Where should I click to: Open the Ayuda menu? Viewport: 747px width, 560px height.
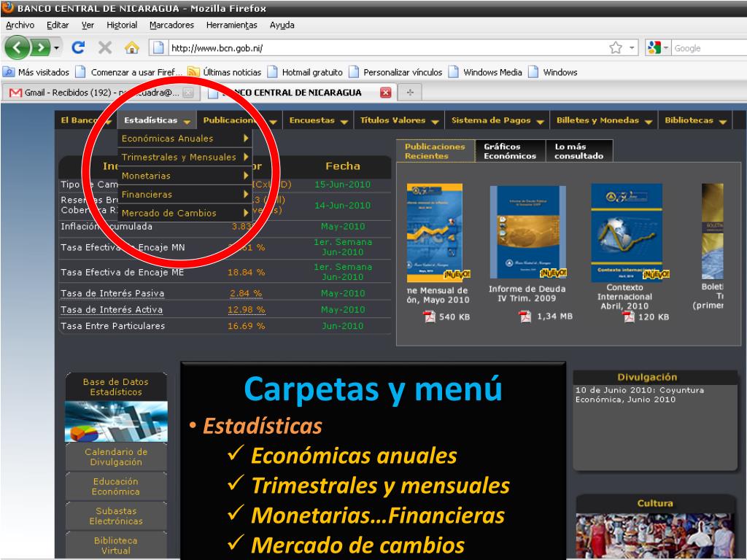282,26
